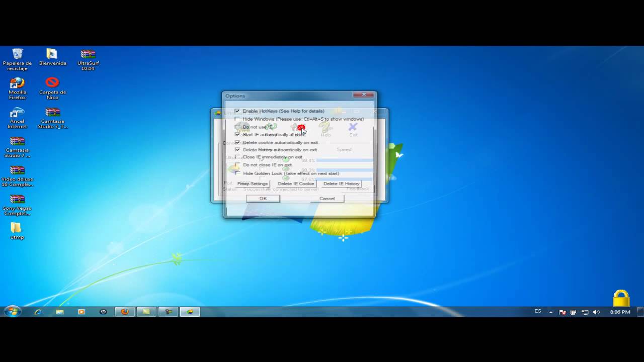The height and width of the screenshot is (362, 644).
Task: Enable Do not close IE on exit
Action: click(x=237, y=165)
